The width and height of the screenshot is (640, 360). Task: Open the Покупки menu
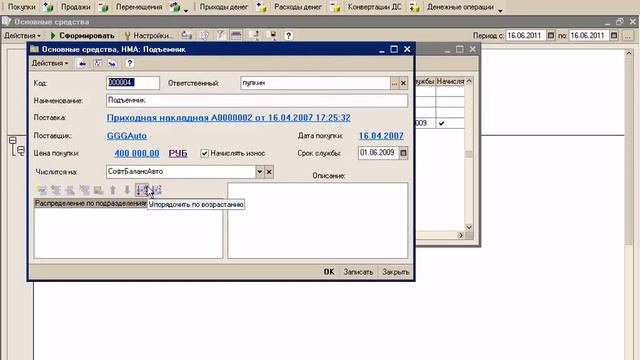click(x=22, y=7)
